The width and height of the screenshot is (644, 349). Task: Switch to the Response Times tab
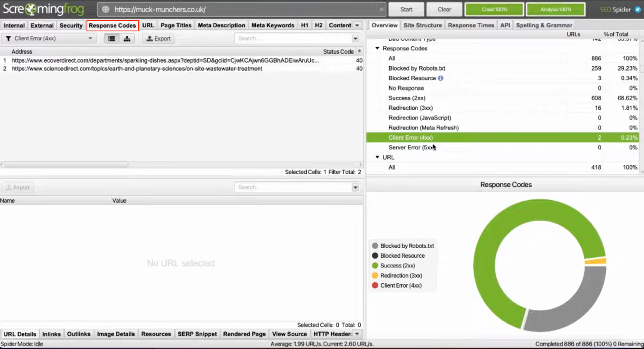click(471, 25)
